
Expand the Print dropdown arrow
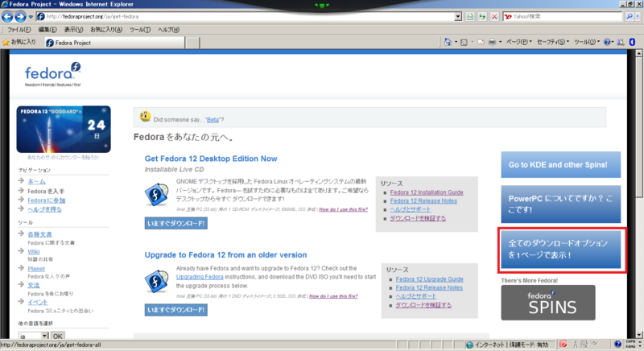pos(500,42)
